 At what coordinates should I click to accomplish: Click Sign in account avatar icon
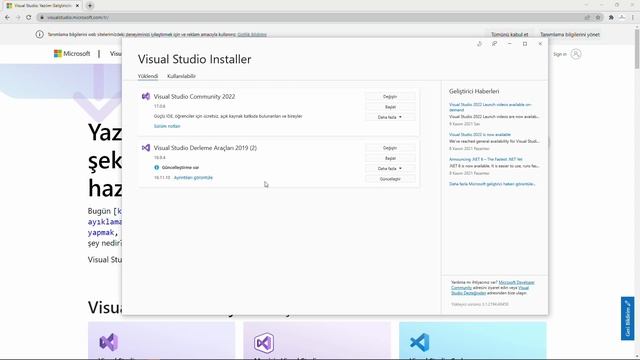(576, 54)
